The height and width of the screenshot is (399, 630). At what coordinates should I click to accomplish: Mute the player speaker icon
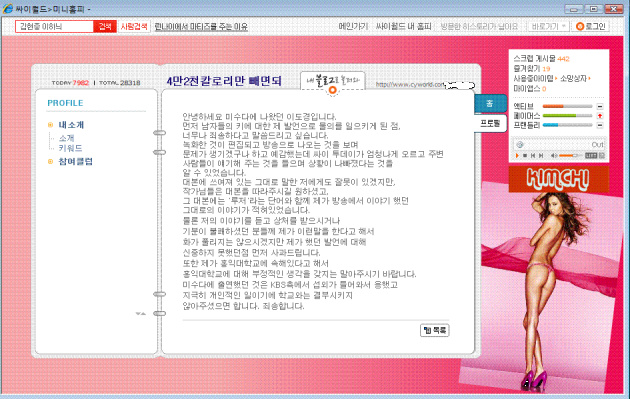554,155
